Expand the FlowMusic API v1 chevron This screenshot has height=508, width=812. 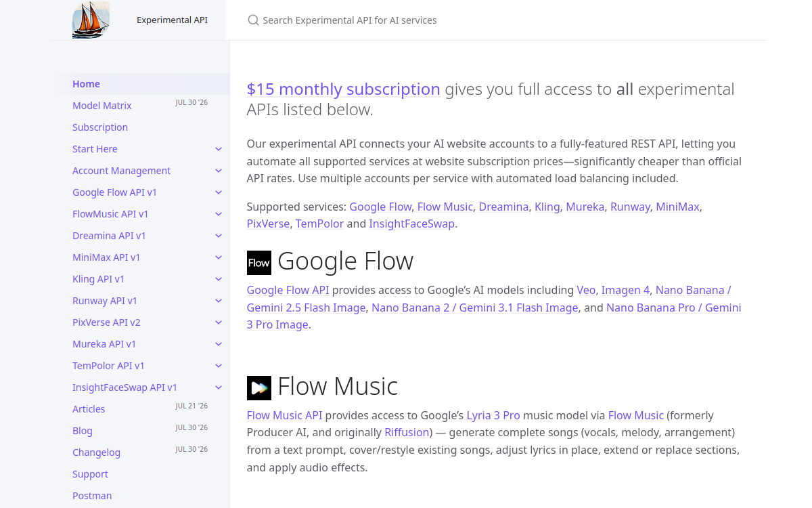219,214
